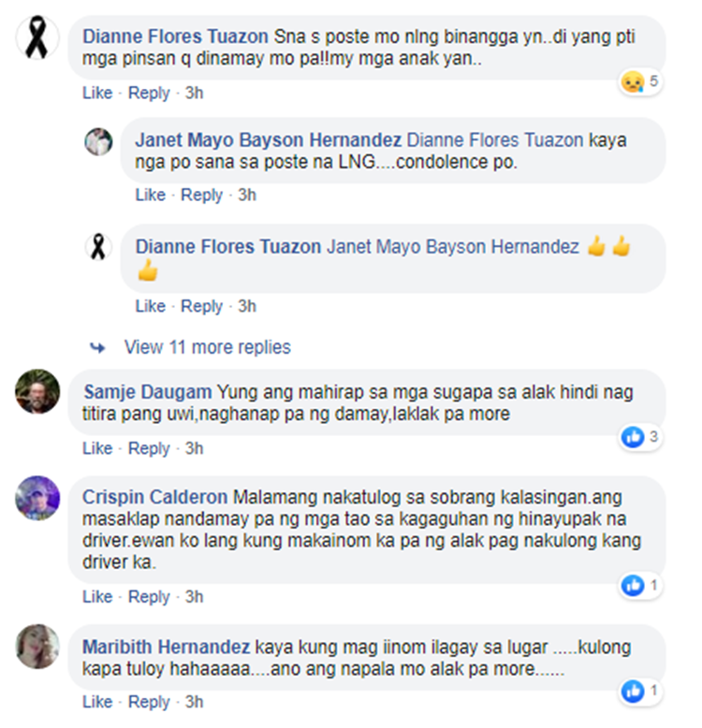Click the like reaction icon on Samje Daugam's comment
This screenshot has width=702, height=728.
(x=633, y=437)
